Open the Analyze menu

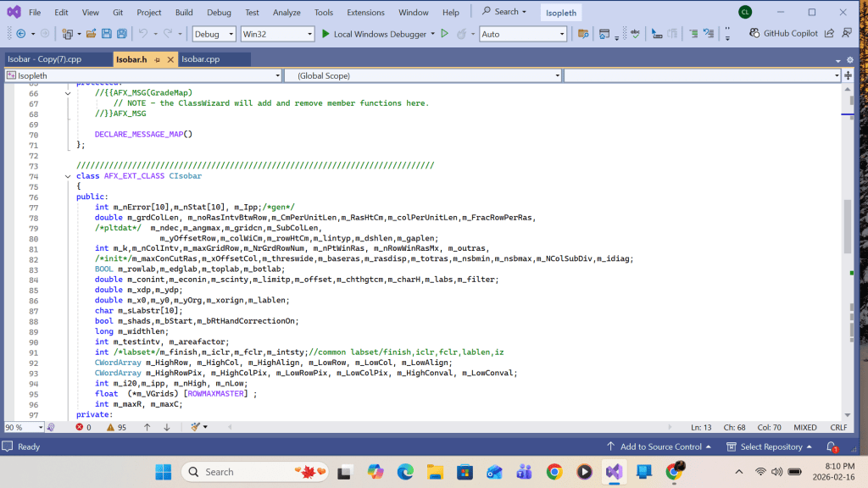tap(287, 13)
